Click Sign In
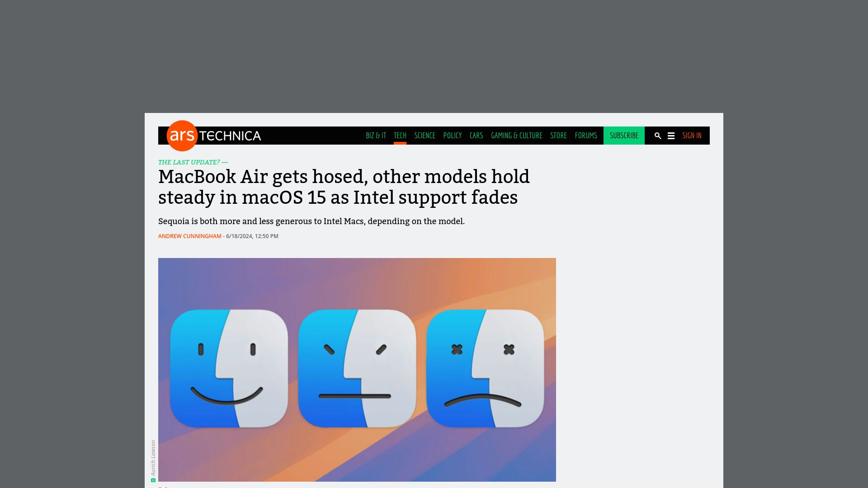The height and width of the screenshot is (488, 868). [x=692, y=136]
